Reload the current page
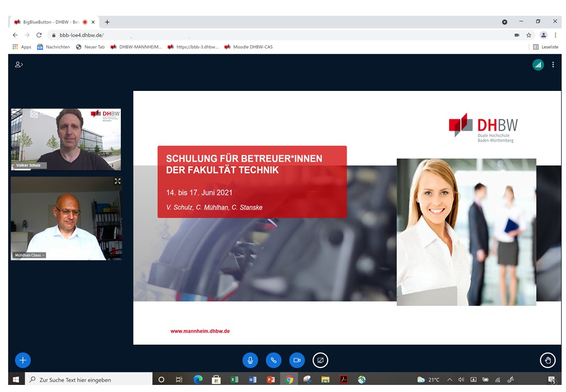The width and height of the screenshot is (566, 392). (39, 35)
